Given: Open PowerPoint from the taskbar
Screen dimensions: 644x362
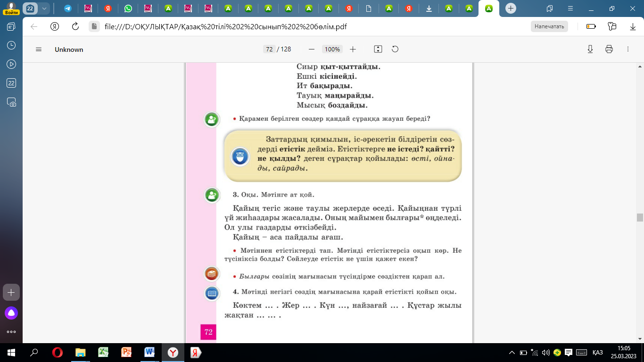Looking at the screenshot, I should coord(126,352).
